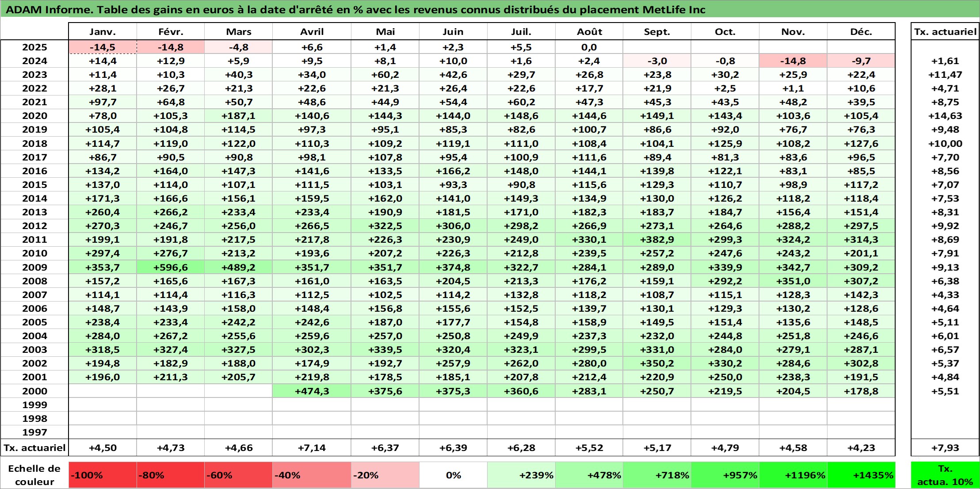Click the Echelle de couleur label
Viewport: 980px width, 489px height.
34,475
